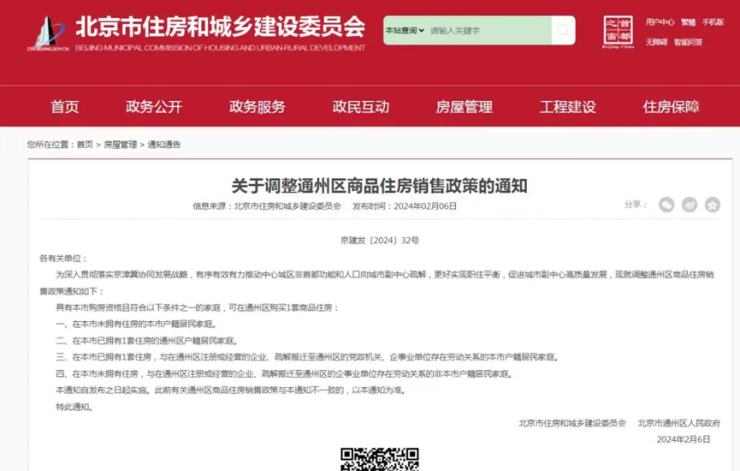Screen dimensions: 740x471
Task: Click the 用户中心 link
Action: 659,21
